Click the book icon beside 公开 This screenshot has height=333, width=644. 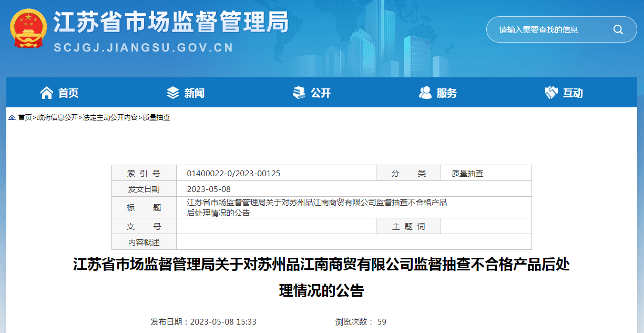[299, 93]
